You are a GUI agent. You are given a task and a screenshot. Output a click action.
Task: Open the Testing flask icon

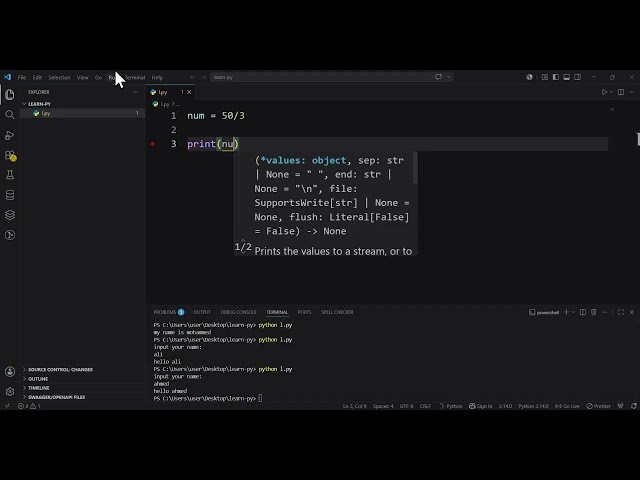(10, 175)
